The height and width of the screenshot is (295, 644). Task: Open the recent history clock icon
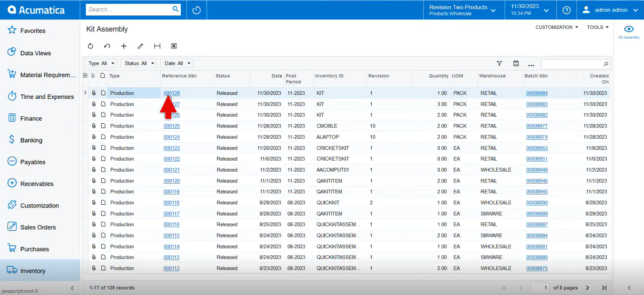point(197,10)
